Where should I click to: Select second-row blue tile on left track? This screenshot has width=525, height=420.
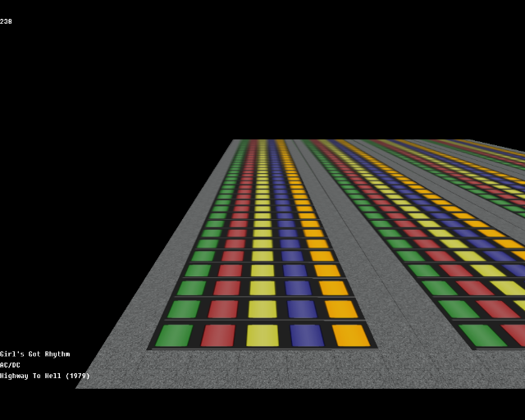tap(302, 309)
